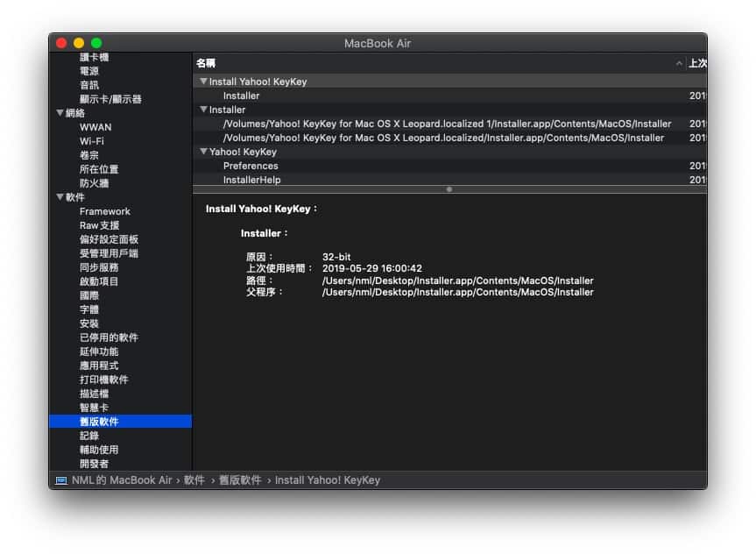Select 描述檔 in the sidebar
Image resolution: width=756 pixels, height=554 pixels.
[x=94, y=393]
